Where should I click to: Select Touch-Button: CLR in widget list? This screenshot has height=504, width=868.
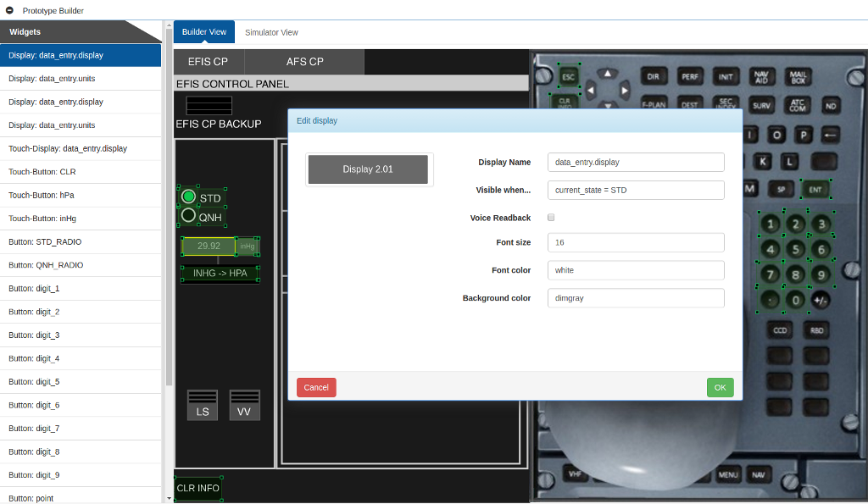81,171
